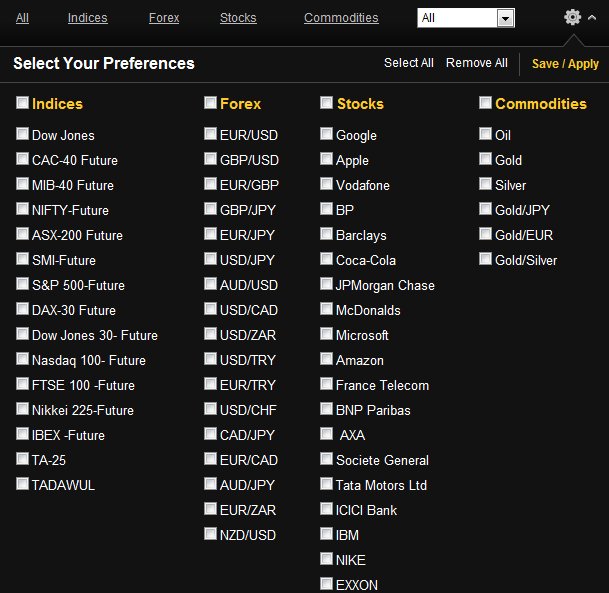Check the USD/CHF checkbox
Image resolution: width=609 pixels, height=593 pixels.
211,409
